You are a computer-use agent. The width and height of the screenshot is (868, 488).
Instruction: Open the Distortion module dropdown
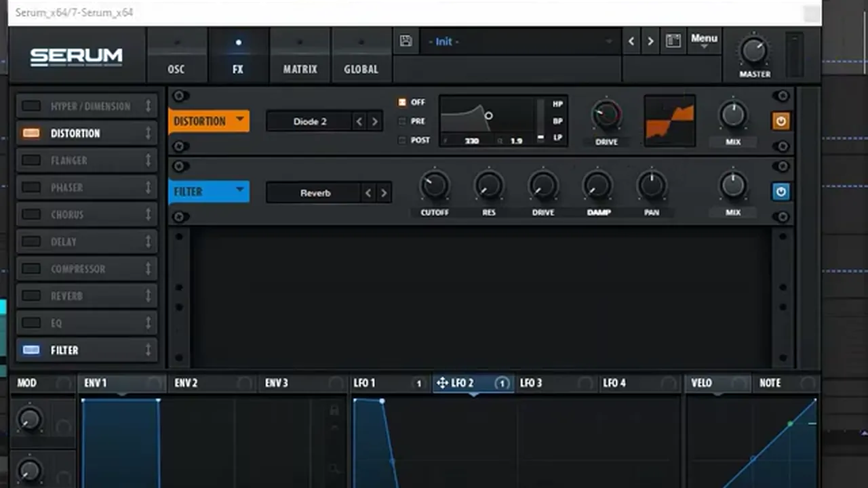tap(209, 121)
